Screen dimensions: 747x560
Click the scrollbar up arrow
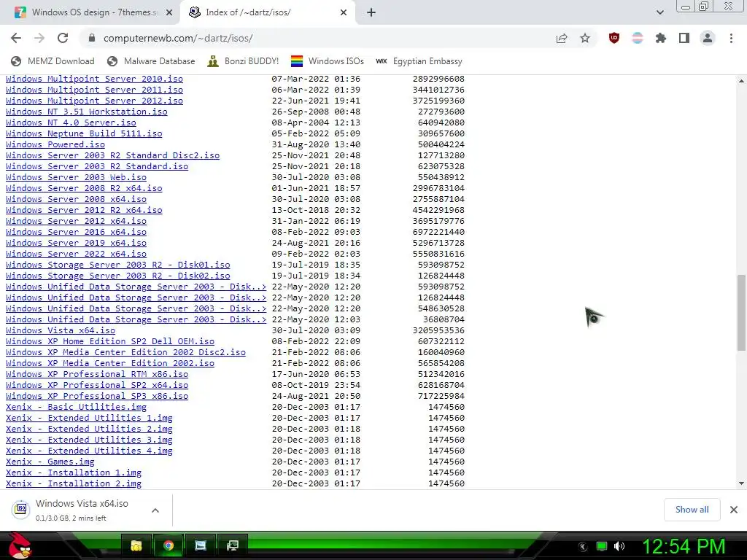click(x=741, y=81)
